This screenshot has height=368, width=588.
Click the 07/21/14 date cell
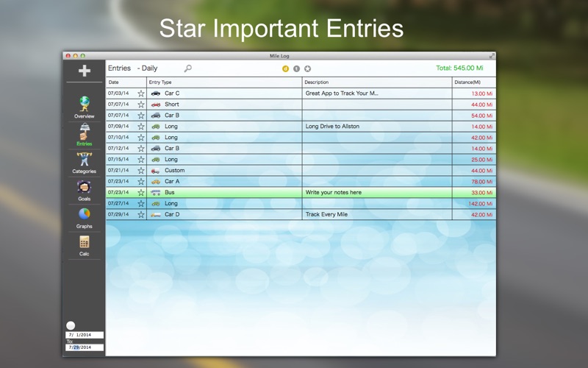click(118, 170)
